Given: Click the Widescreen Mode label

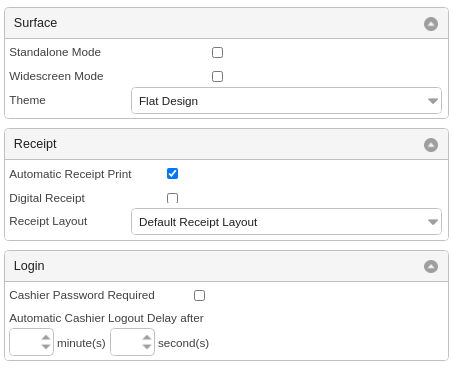Looking at the screenshot, I should [56, 76].
